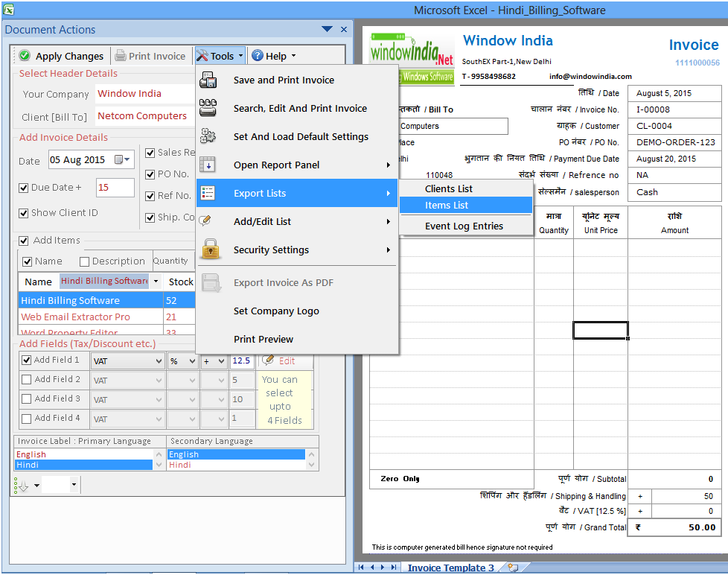Click the Your Company field Window India
The height and width of the screenshot is (575, 728).
coord(145,93)
